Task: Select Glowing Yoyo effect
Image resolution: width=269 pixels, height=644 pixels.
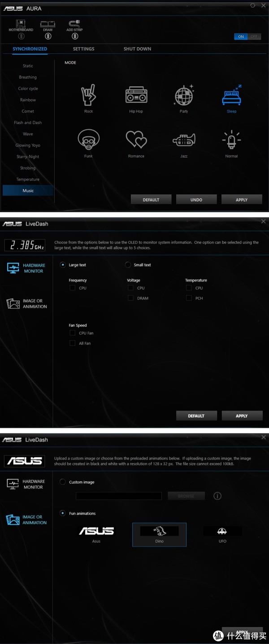Action: coord(28,145)
